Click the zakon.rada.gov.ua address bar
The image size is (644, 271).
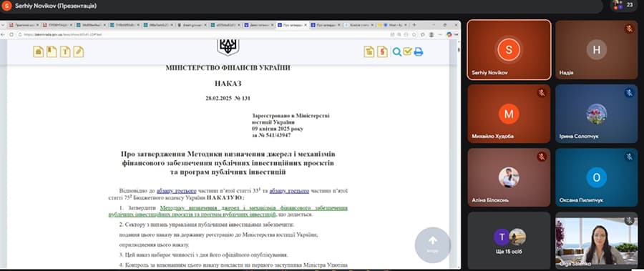[x=205, y=34]
